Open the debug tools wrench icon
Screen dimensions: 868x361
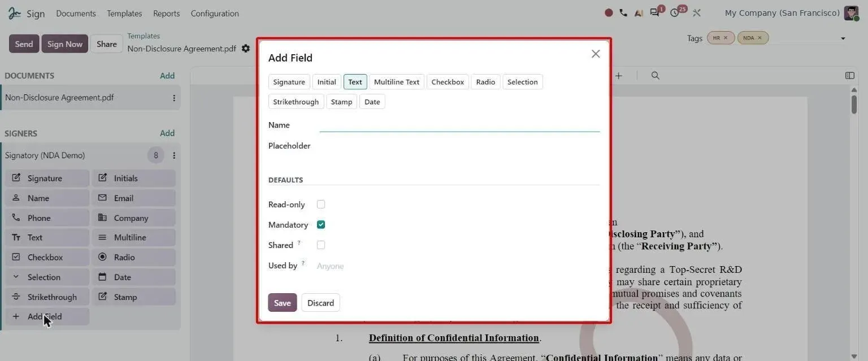(697, 12)
